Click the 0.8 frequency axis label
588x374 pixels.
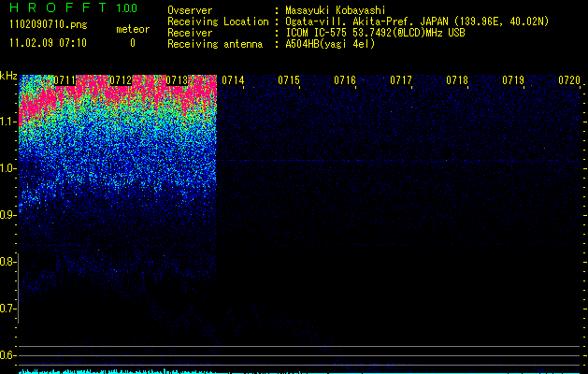click(x=7, y=262)
